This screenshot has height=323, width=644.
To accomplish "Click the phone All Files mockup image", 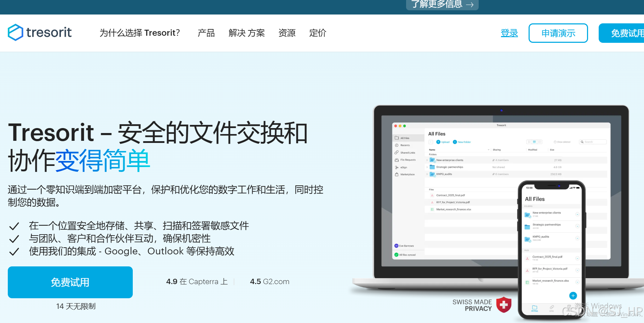I will pyautogui.click(x=552, y=250).
